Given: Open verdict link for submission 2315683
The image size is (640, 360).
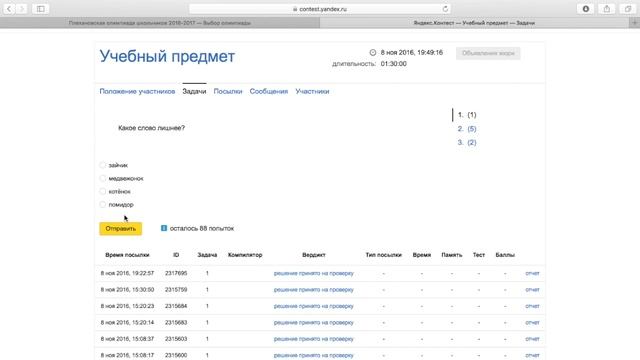Looking at the screenshot, I should coord(313,322).
